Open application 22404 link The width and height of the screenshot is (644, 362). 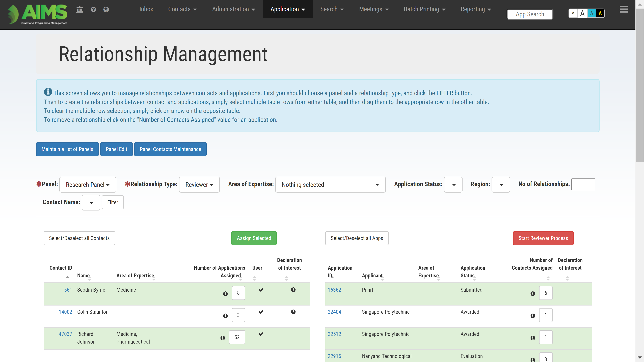coord(334,312)
